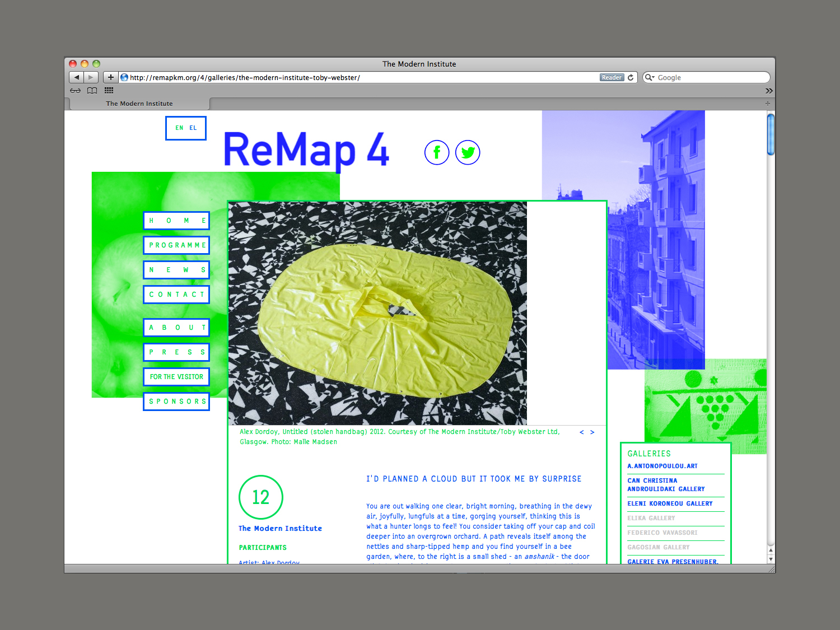Screen dimensions: 840x630
Task: Click the Reader button in address bar
Action: [612, 77]
